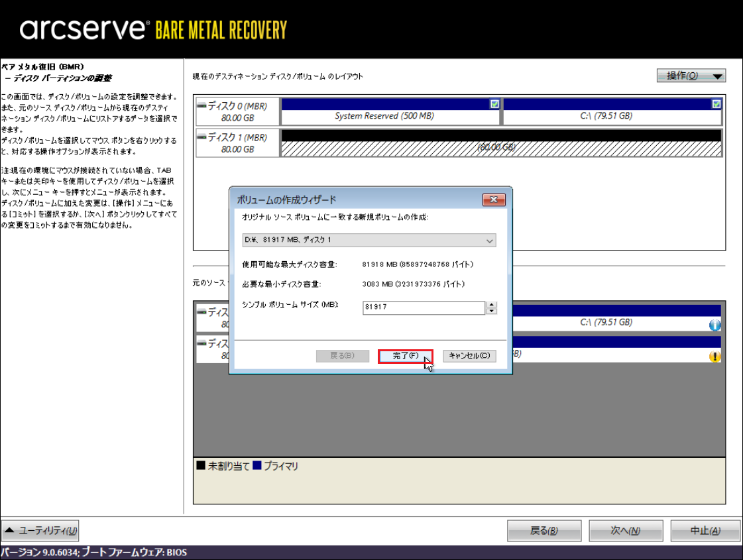Click the yellow warning icon on source volume
Viewport: 743px width, 560px height.
714,357
